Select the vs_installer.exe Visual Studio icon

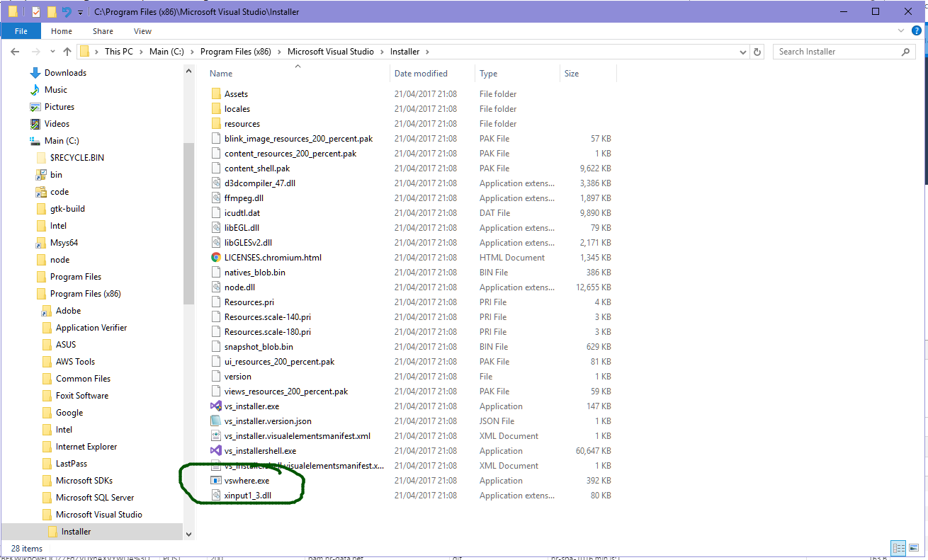[x=216, y=406]
